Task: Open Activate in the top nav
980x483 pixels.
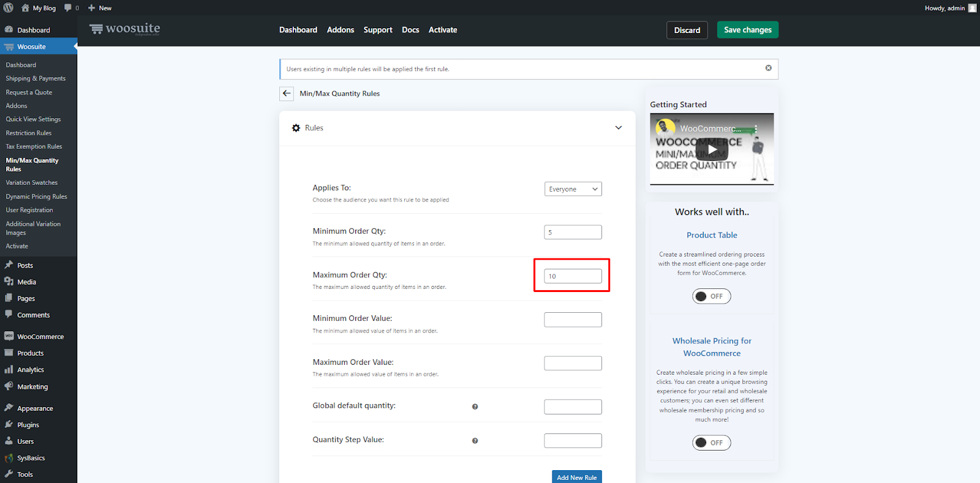Action: click(x=443, y=30)
